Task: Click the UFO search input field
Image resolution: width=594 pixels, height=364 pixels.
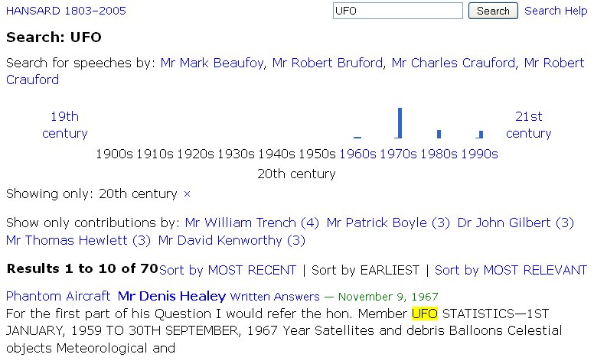Action: point(398,11)
